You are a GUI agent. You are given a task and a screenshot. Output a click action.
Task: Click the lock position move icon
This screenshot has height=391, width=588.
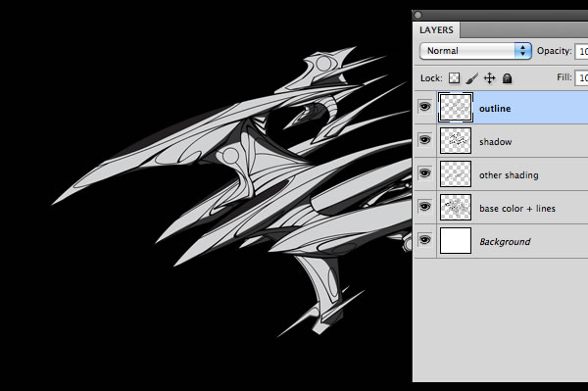click(489, 78)
